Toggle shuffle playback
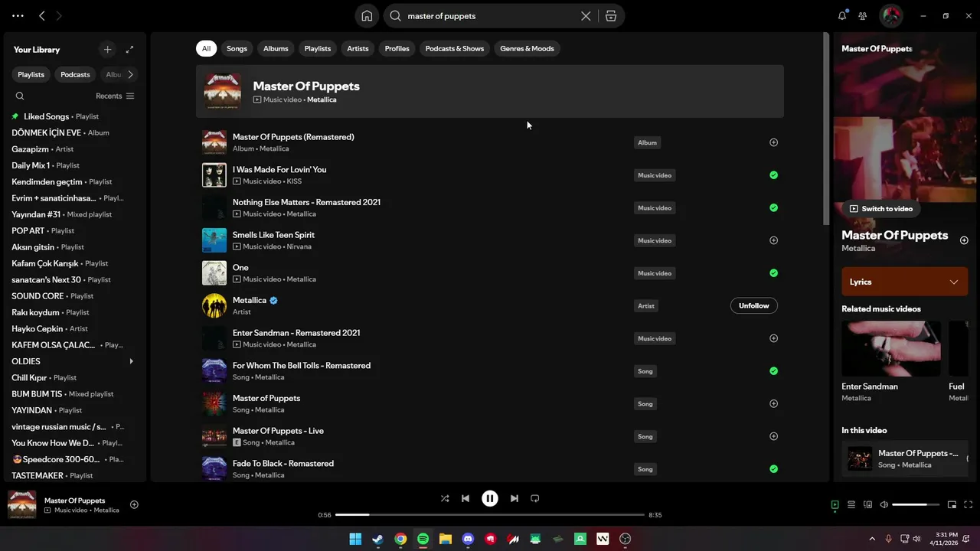Viewport: 980px width, 551px height. [445, 498]
